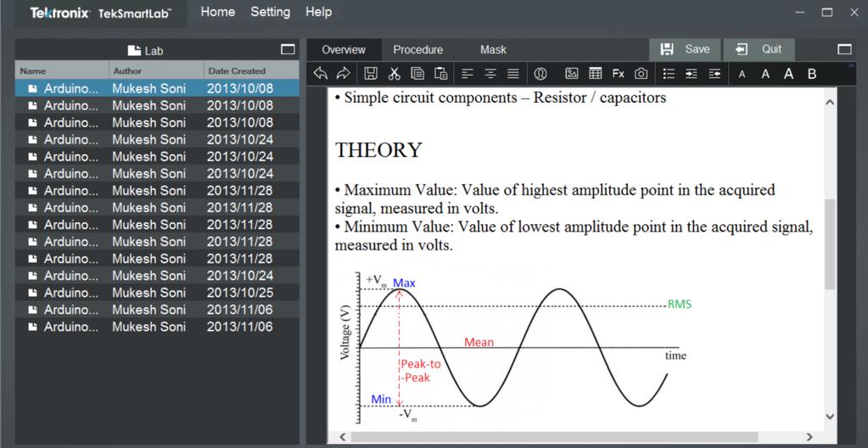This screenshot has height=448, width=868.
Task: Capture a screenshot with the camera icon
Action: [641, 74]
